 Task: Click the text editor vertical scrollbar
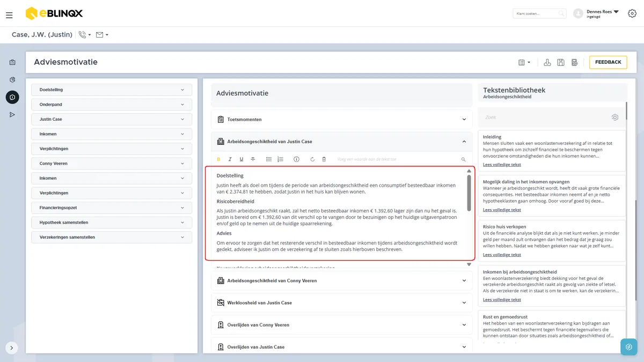tap(469, 193)
